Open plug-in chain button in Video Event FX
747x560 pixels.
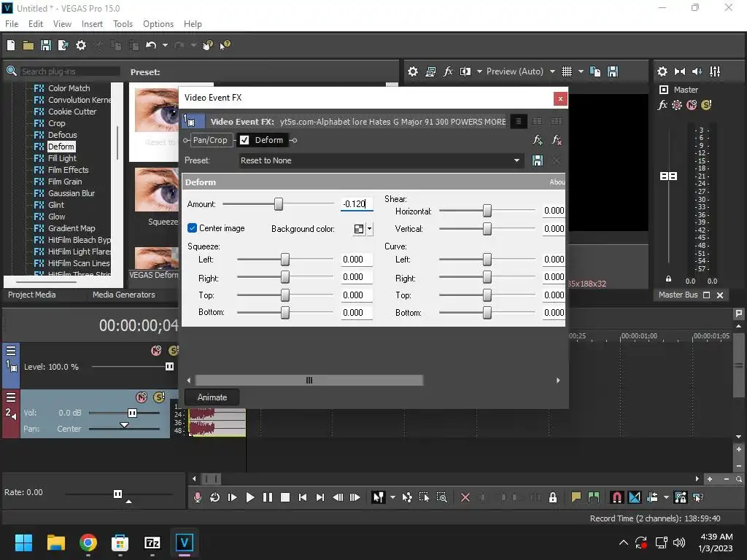pos(538,140)
